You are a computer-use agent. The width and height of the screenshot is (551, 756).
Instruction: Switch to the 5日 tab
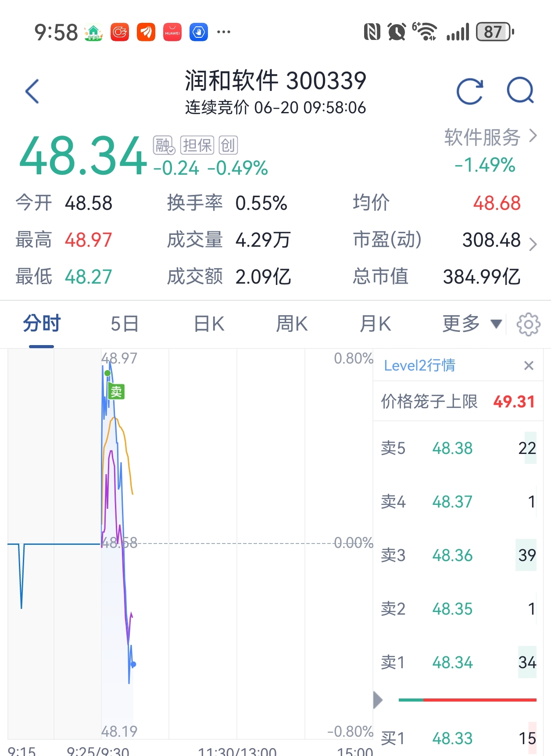pos(125,324)
